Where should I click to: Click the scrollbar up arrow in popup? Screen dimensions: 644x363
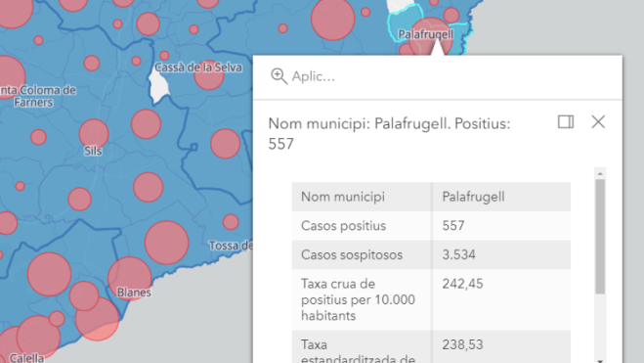pos(600,173)
